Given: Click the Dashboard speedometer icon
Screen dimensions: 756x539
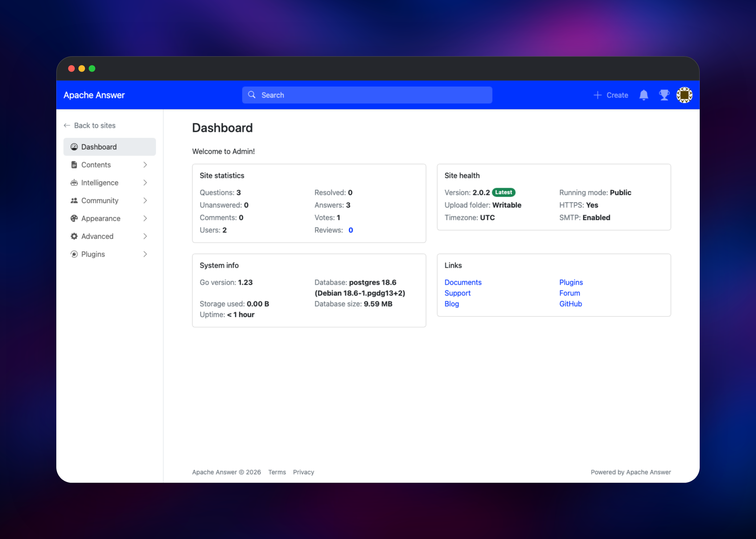Looking at the screenshot, I should pyautogui.click(x=74, y=147).
